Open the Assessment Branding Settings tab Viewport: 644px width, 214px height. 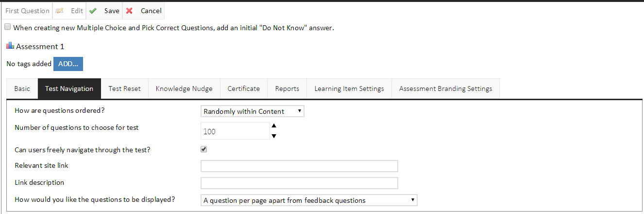pyautogui.click(x=445, y=89)
